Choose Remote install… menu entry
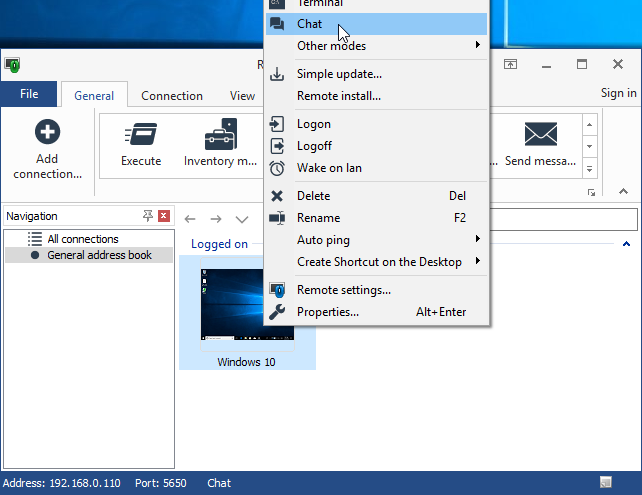This screenshot has width=642, height=495. pyautogui.click(x=376, y=96)
